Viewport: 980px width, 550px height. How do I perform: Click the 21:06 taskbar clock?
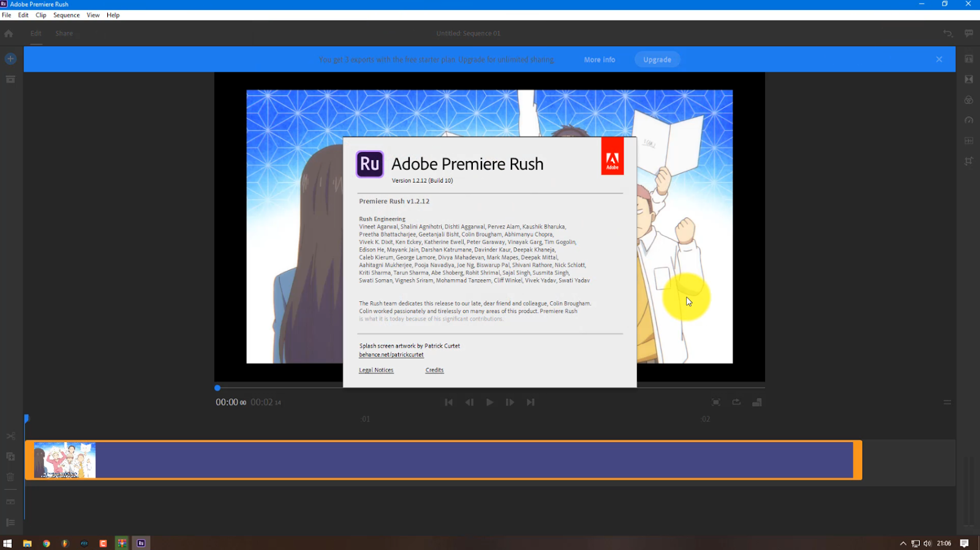[944, 543]
